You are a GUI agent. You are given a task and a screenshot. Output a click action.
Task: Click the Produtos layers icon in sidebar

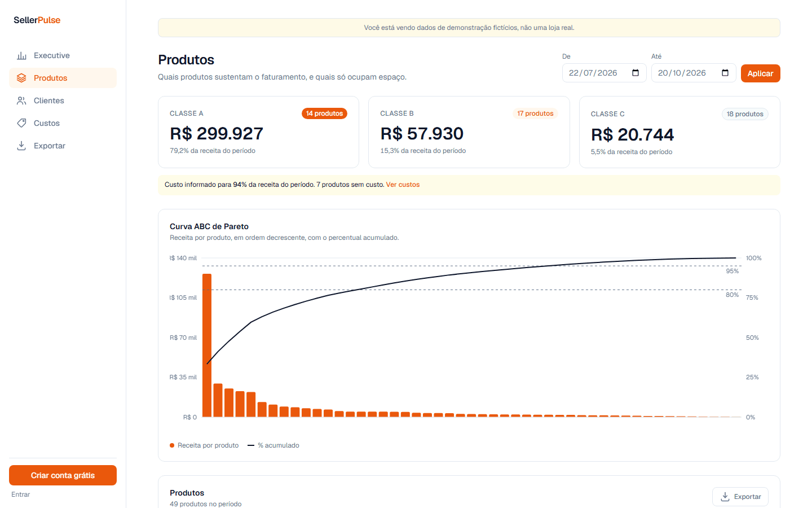coord(21,78)
